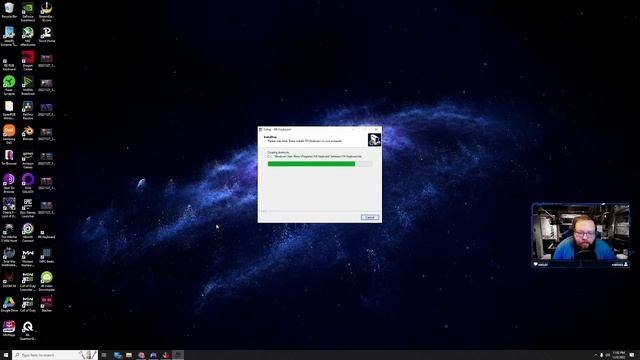Launch DaVinci Resolve desktop shortcut
Image resolution: width=640 pixels, height=360 pixels.
(x=28, y=109)
